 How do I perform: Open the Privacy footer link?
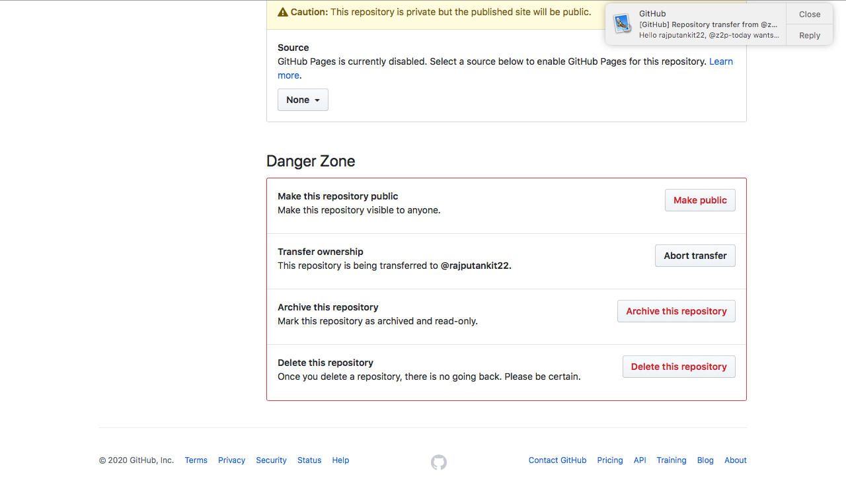click(231, 460)
